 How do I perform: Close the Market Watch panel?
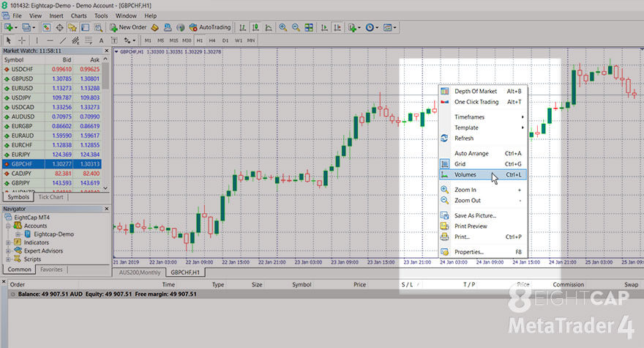pos(107,51)
